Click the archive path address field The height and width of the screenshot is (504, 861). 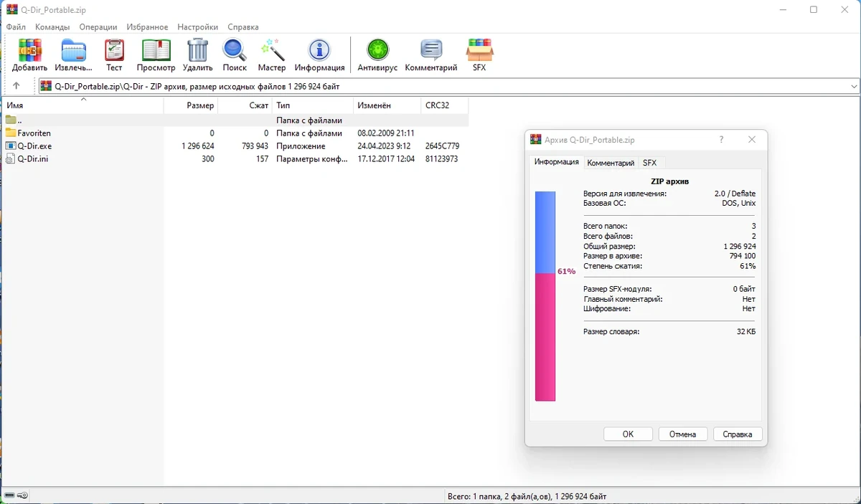pyautogui.click(x=450, y=86)
